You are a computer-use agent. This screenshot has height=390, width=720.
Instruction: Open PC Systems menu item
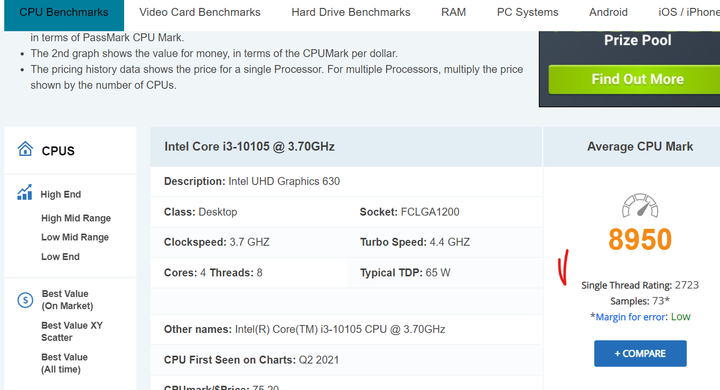tap(528, 12)
